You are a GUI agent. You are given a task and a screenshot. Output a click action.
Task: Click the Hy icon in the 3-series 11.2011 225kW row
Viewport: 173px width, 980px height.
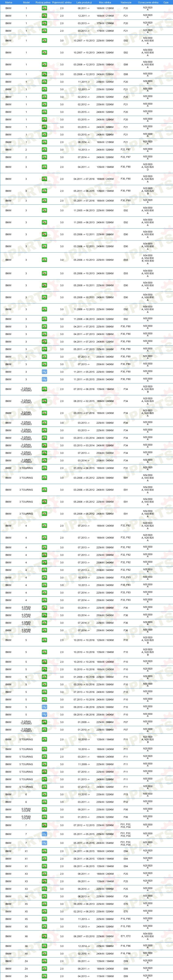pyautogui.click(x=44, y=372)
